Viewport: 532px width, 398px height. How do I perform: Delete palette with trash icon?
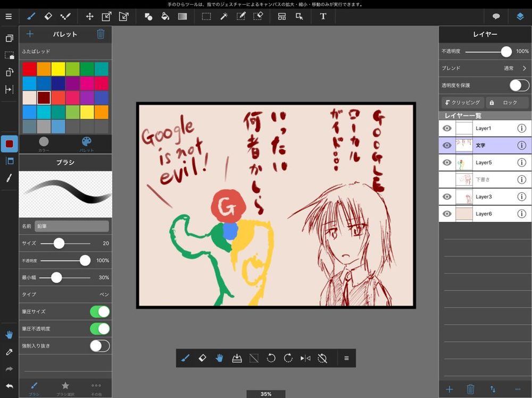pyautogui.click(x=101, y=34)
